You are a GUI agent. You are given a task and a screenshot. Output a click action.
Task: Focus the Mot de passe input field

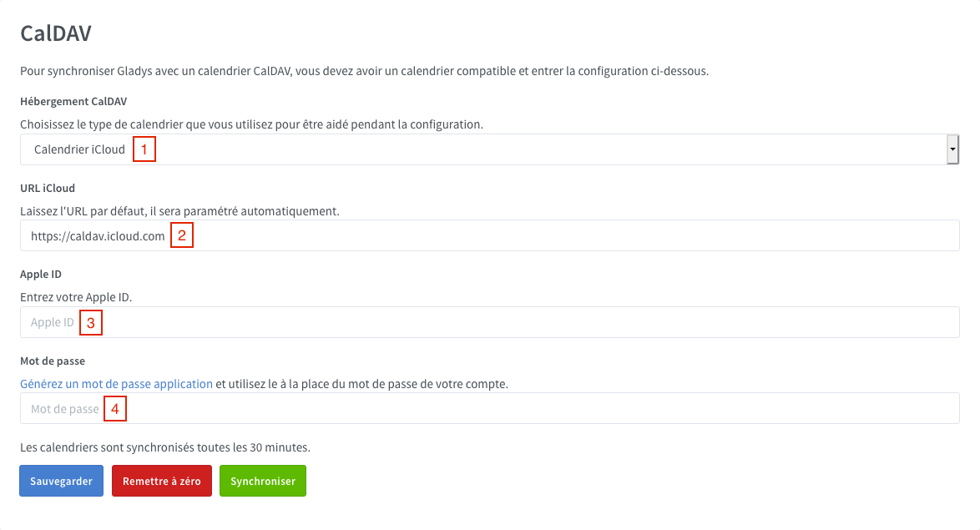coord(534,409)
